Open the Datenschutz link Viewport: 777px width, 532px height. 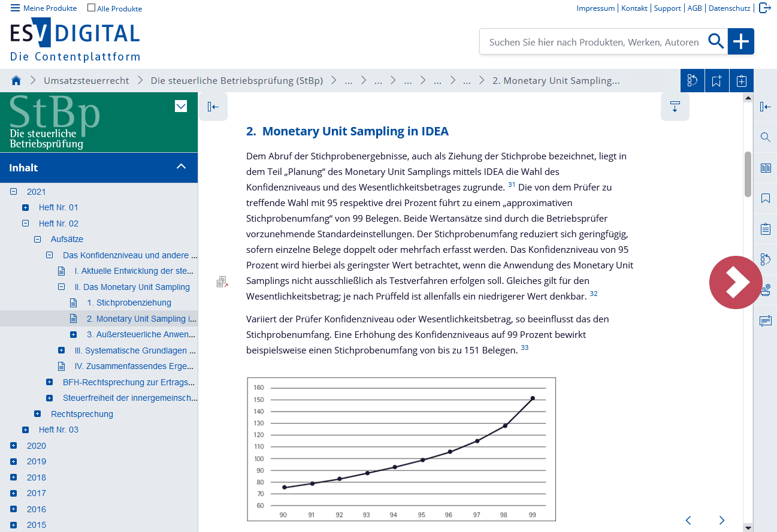[729, 8]
